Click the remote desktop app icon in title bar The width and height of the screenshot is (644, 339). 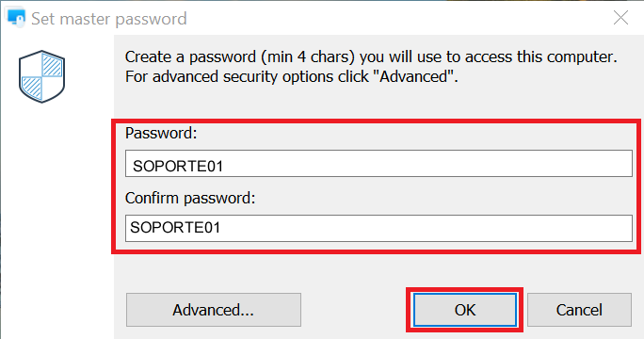[16, 18]
